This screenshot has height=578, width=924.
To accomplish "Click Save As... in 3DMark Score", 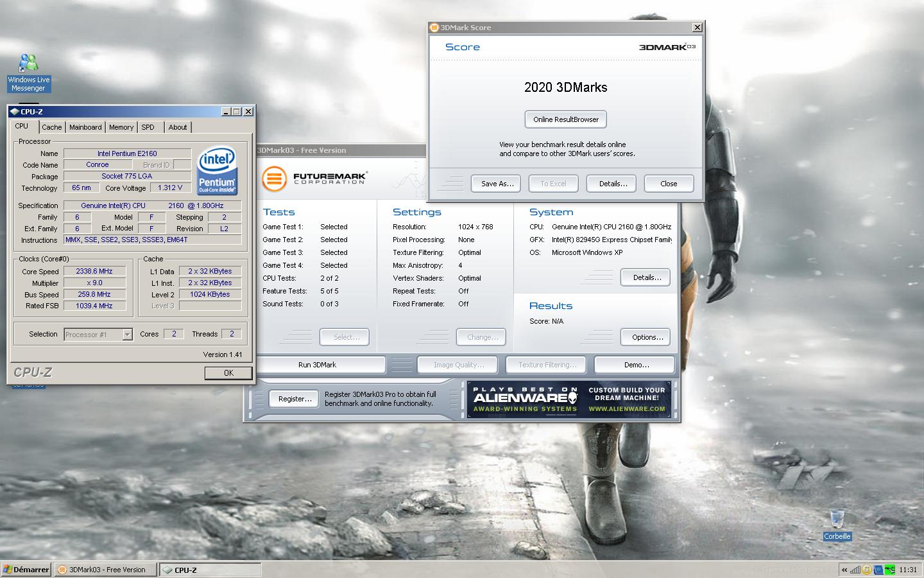I will [497, 184].
